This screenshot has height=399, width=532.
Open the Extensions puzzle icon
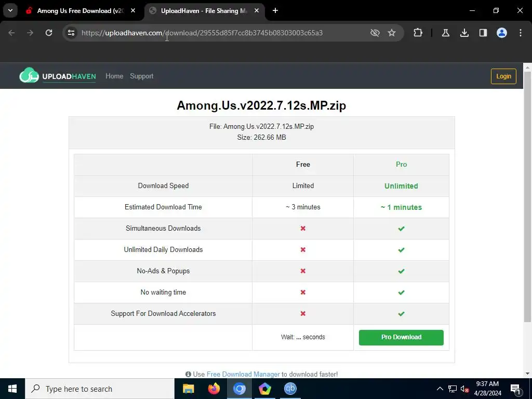418,33
